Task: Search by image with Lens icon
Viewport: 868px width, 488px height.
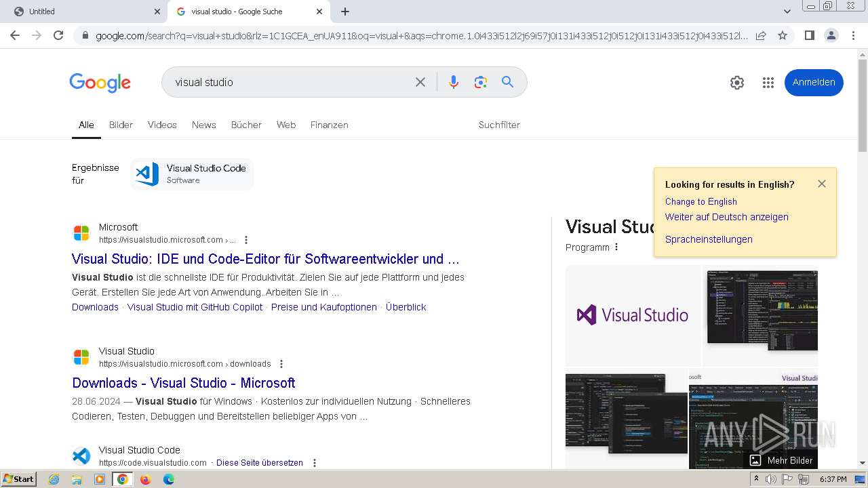Action: (x=481, y=82)
